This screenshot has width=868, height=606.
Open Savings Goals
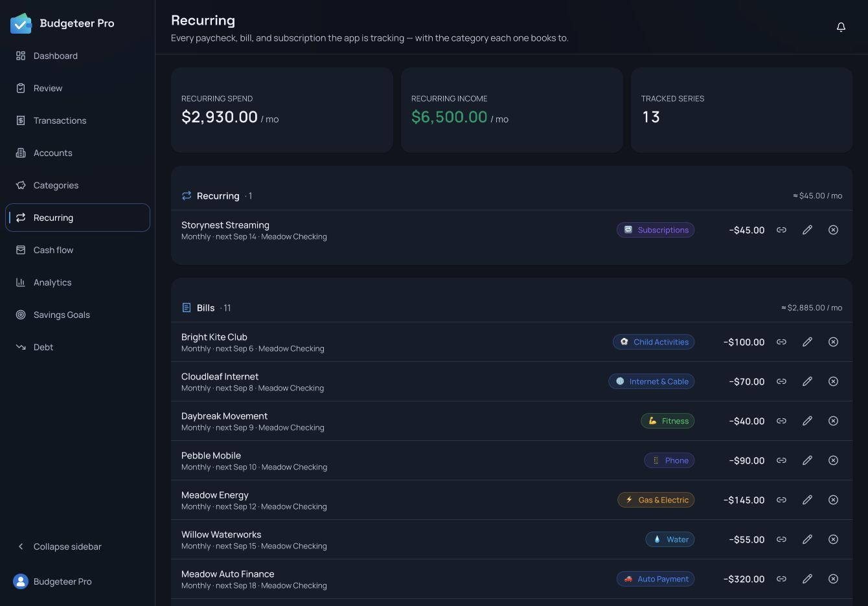pos(78,315)
